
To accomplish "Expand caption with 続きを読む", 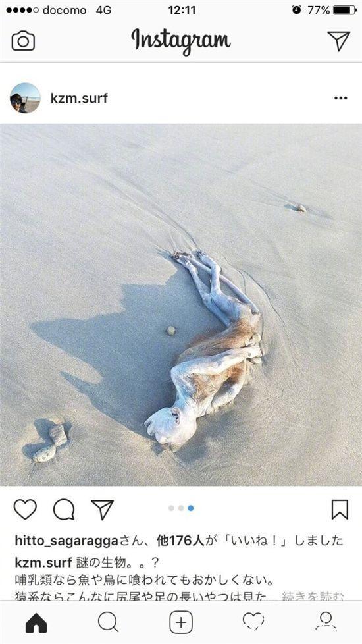I will 313,596.
